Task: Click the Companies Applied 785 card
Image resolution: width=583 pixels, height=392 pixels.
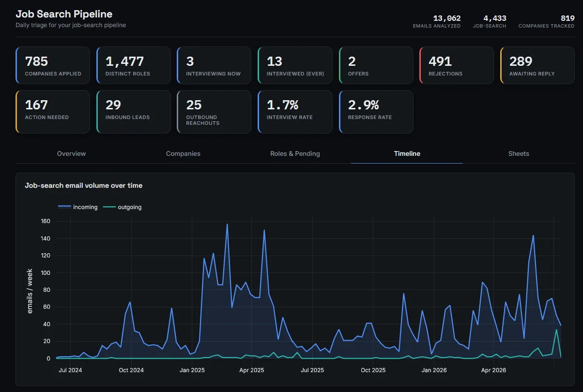Action: click(x=53, y=65)
